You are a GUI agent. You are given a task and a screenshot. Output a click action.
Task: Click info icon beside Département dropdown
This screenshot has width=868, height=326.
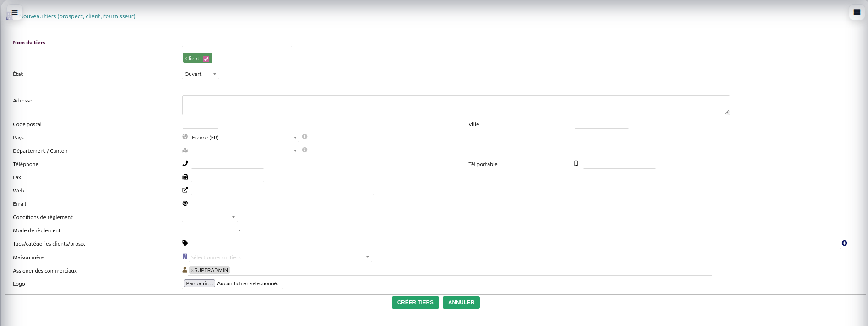pyautogui.click(x=304, y=150)
